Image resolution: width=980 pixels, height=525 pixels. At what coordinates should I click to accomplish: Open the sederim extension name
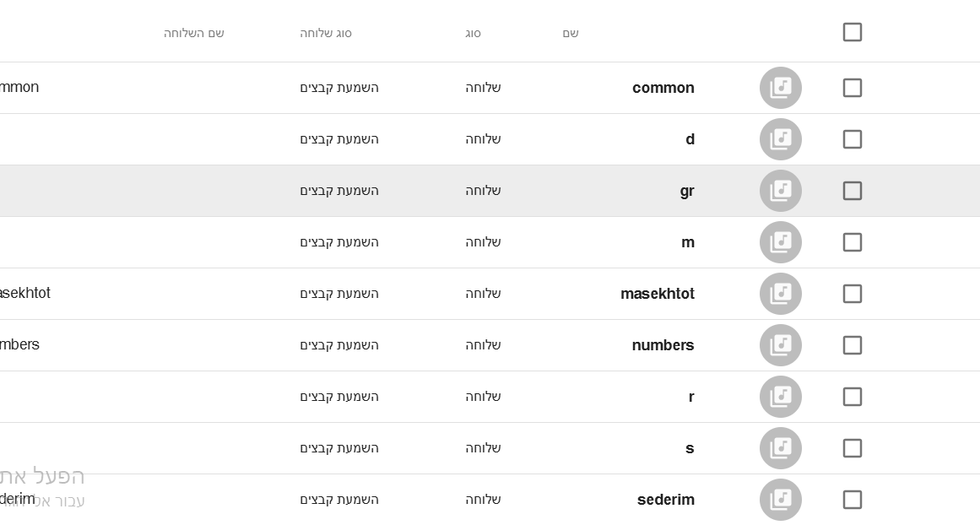coord(665,500)
